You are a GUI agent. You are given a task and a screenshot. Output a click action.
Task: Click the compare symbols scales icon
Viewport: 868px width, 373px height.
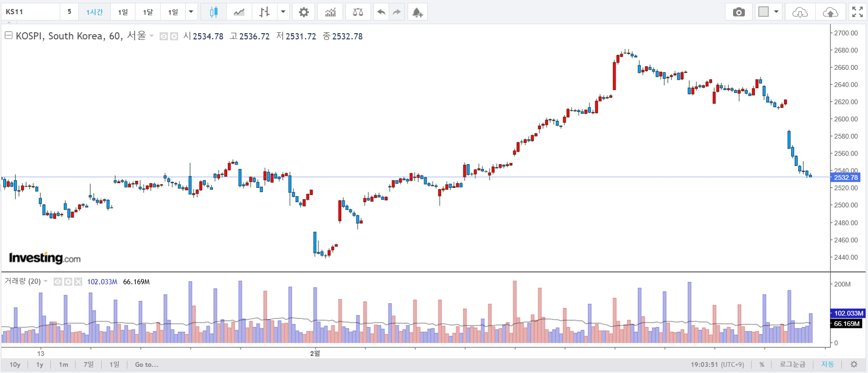[358, 12]
